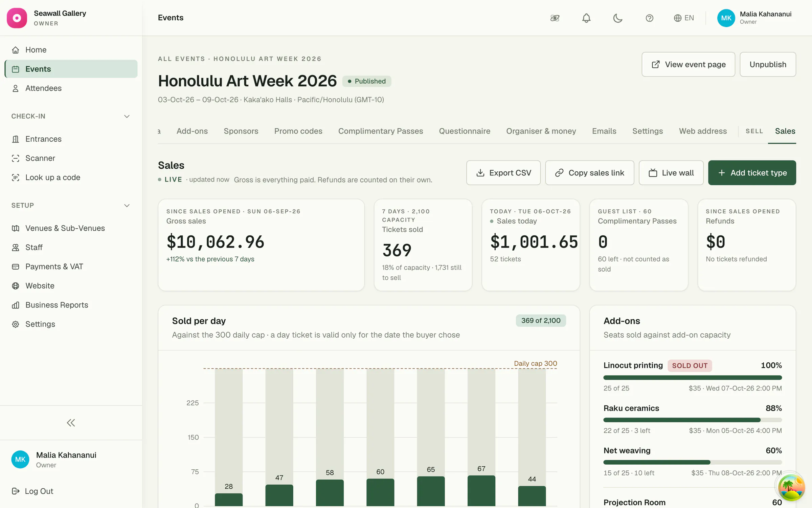Go to Entrances under Check-in
The width and height of the screenshot is (812, 508).
pos(71,139)
